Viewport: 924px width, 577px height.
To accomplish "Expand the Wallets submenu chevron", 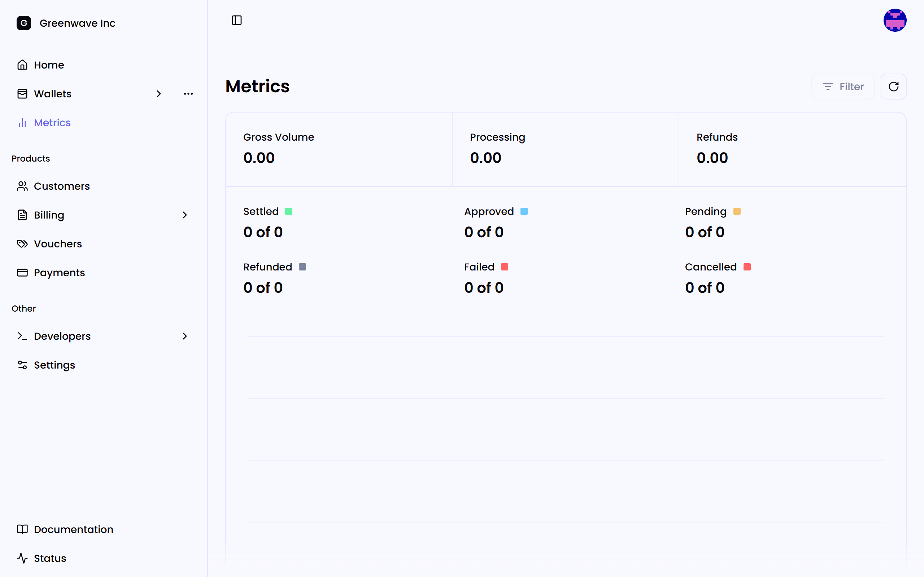I will tap(159, 93).
